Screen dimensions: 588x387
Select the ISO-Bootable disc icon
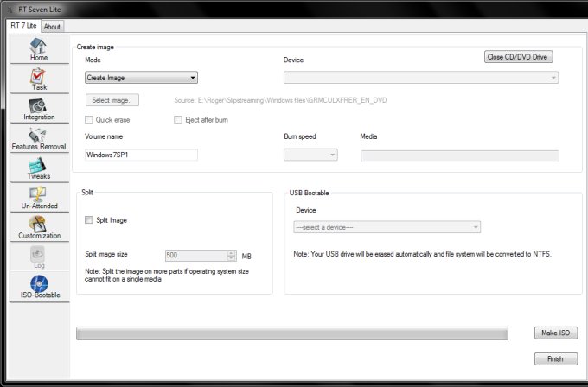(39, 283)
